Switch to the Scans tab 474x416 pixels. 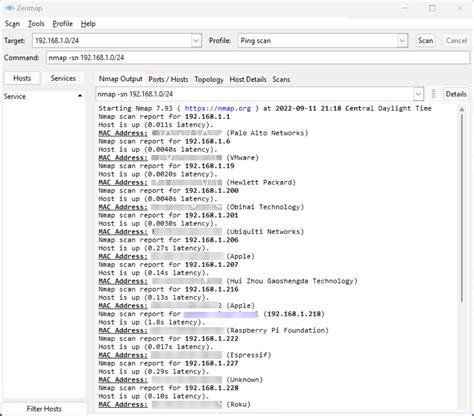(281, 79)
